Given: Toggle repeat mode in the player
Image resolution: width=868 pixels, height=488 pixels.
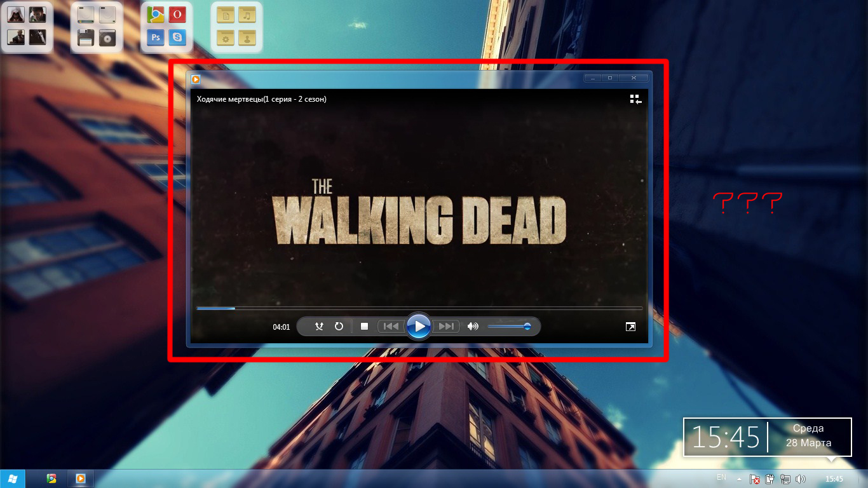Looking at the screenshot, I should pos(339,327).
